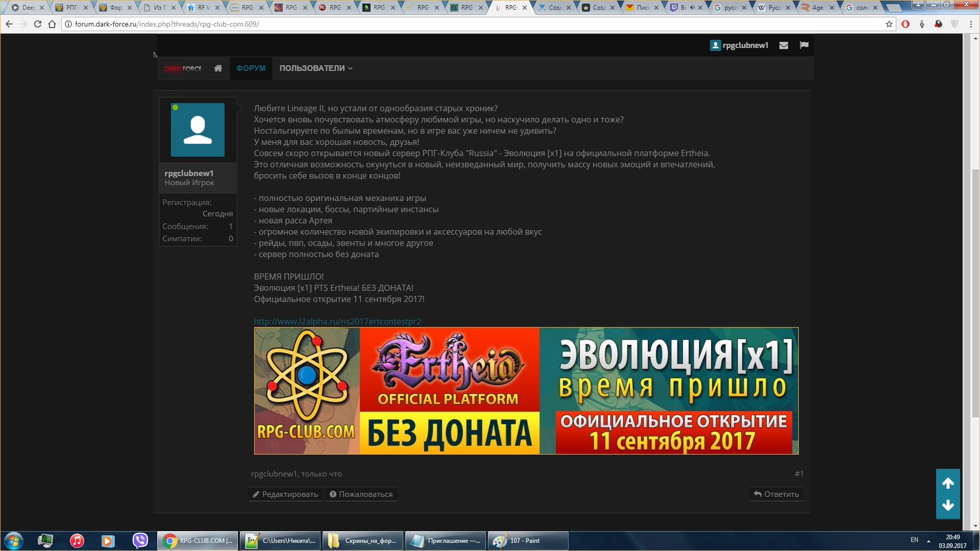Open the media player taskbar icon
The width and height of the screenshot is (980, 551).
(x=108, y=541)
